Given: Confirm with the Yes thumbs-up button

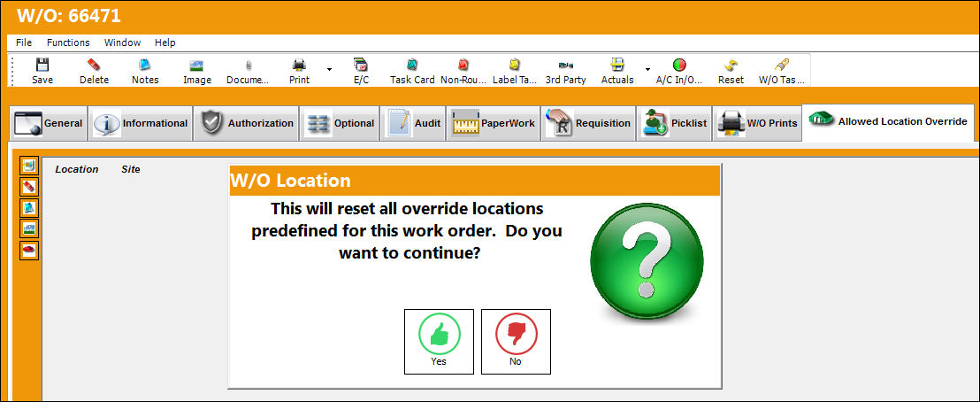Looking at the screenshot, I should coord(439,341).
